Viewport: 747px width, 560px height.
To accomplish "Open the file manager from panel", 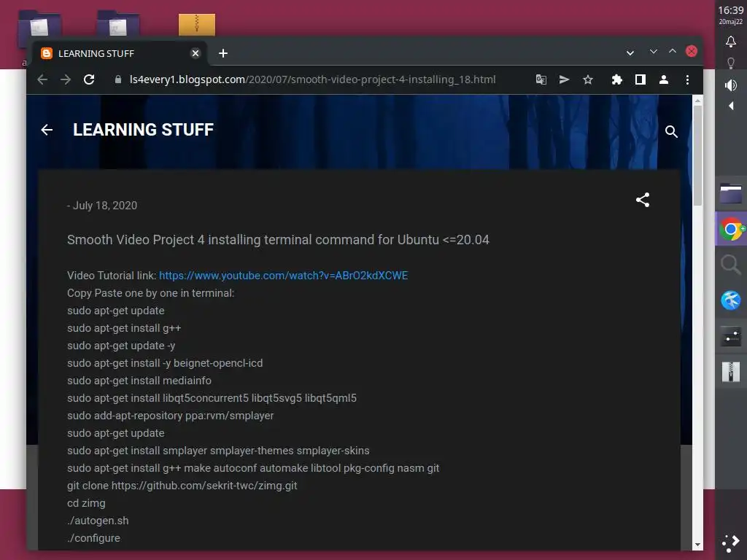I will [x=731, y=193].
